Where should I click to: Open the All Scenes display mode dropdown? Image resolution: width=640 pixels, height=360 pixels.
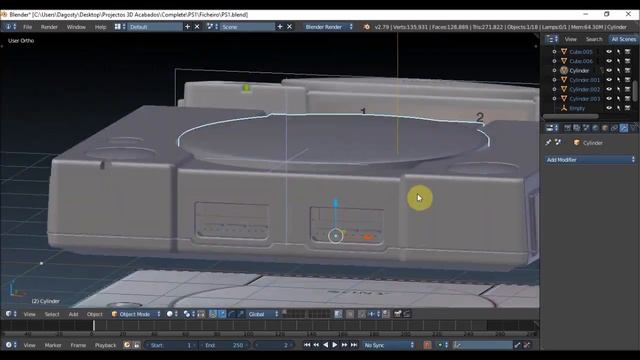click(623, 39)
